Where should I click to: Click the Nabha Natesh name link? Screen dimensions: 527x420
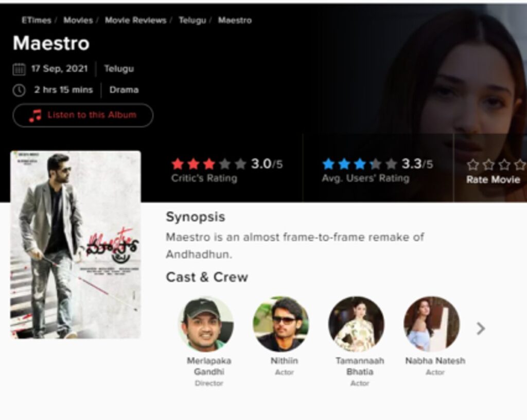pyautogui.click(x=435, y=361)
